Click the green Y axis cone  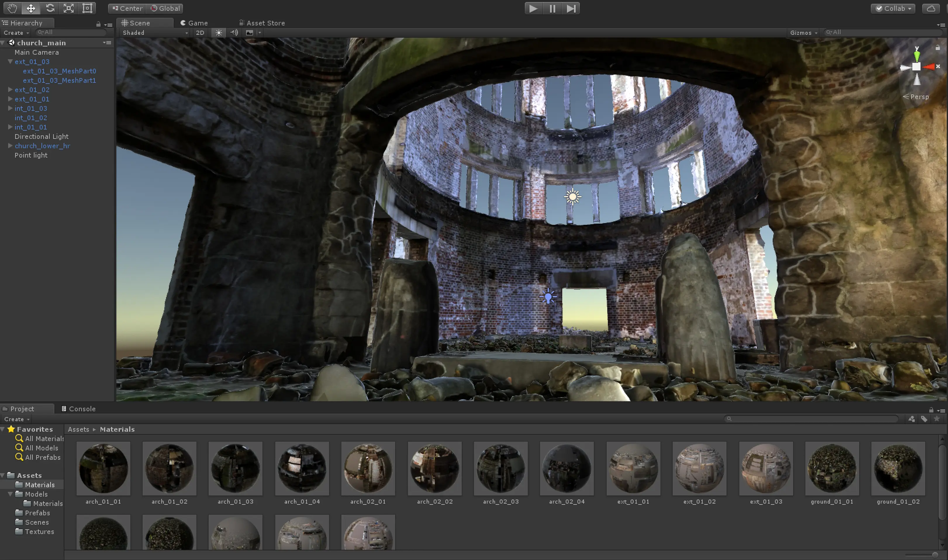[x=917, y=56]
